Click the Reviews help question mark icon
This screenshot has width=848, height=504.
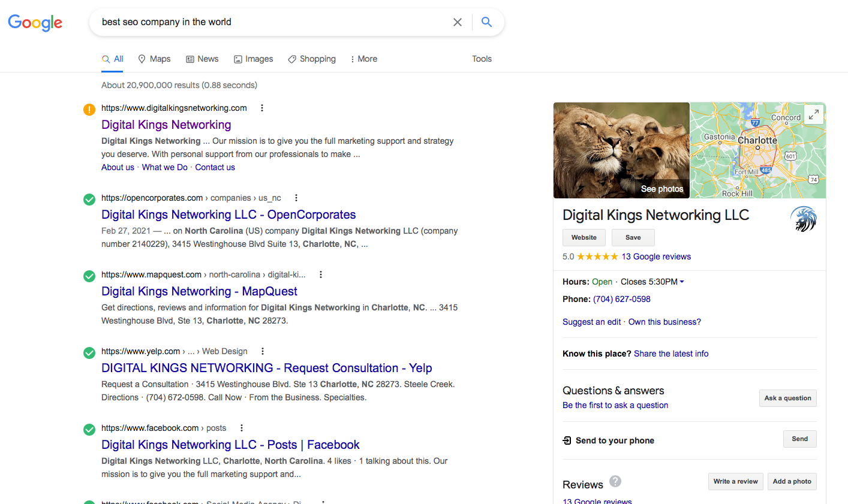point(615,481)
